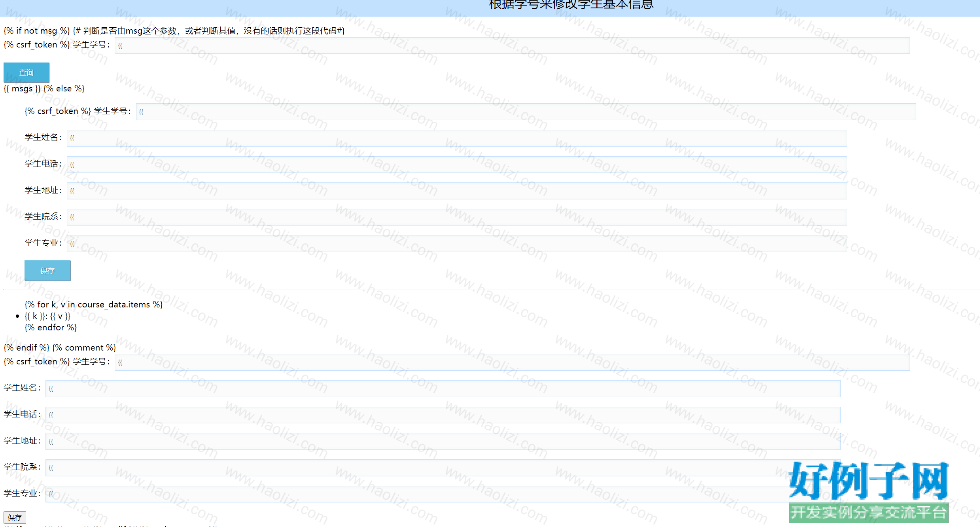Screen dimensions: 980x527
Task: Focus the indented 学生学号 input below msgs else line
Action: coord(526,112)
